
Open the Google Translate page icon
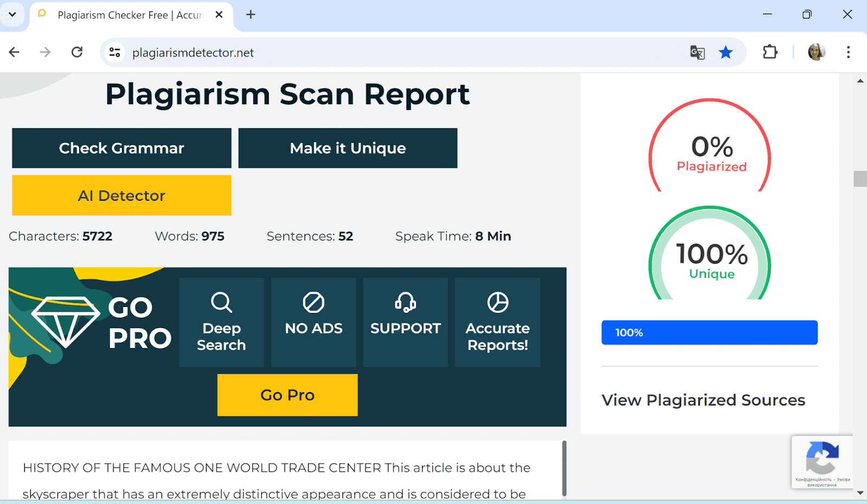point(697,53)
